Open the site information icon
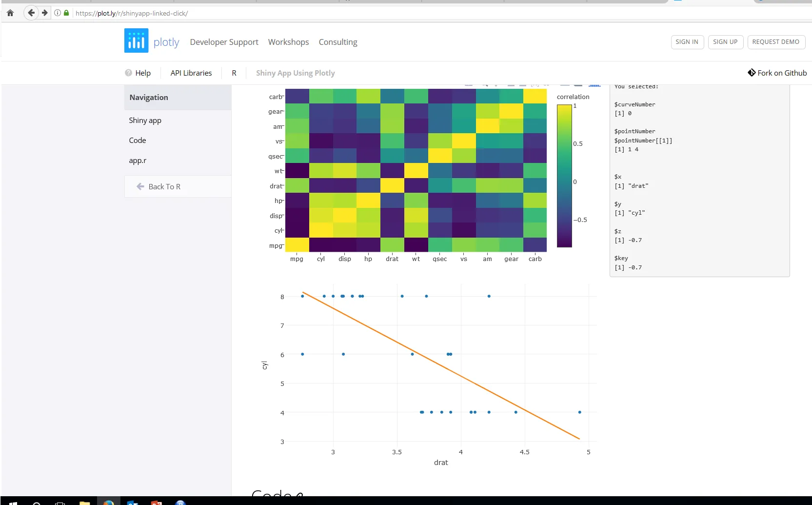 point(58,13)
